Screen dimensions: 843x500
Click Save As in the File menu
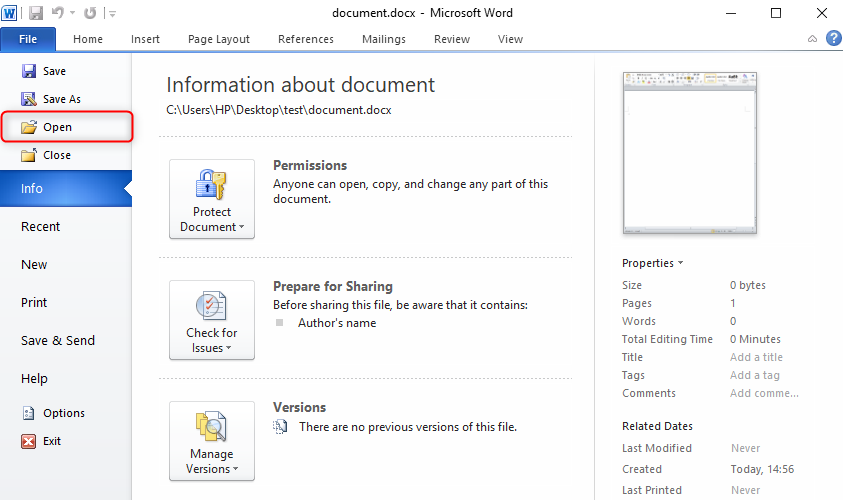61,99
